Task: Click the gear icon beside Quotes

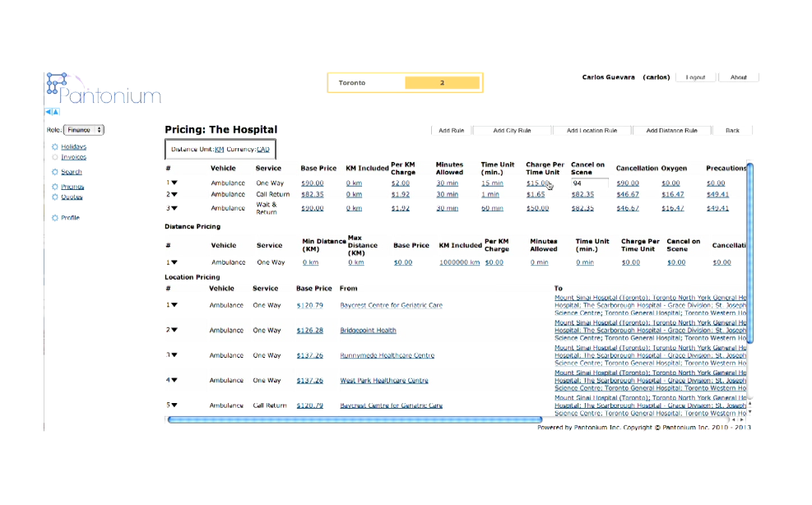Action: [x=54, y=197]
